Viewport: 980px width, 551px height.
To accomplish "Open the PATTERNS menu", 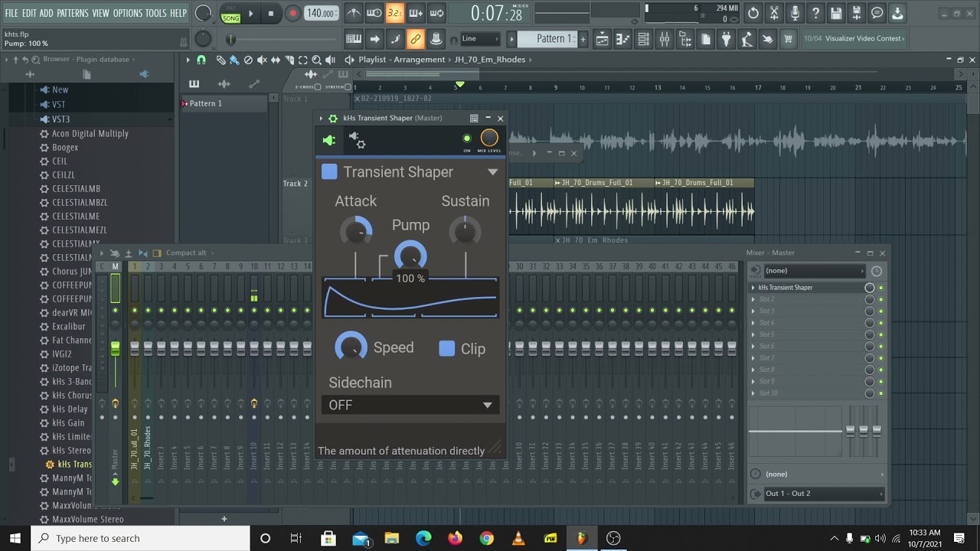I will coord(73,13).
